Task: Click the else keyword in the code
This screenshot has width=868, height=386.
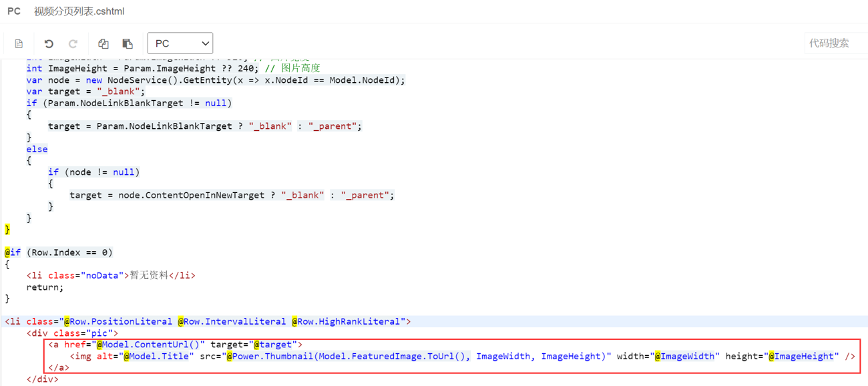Action: 37,149
